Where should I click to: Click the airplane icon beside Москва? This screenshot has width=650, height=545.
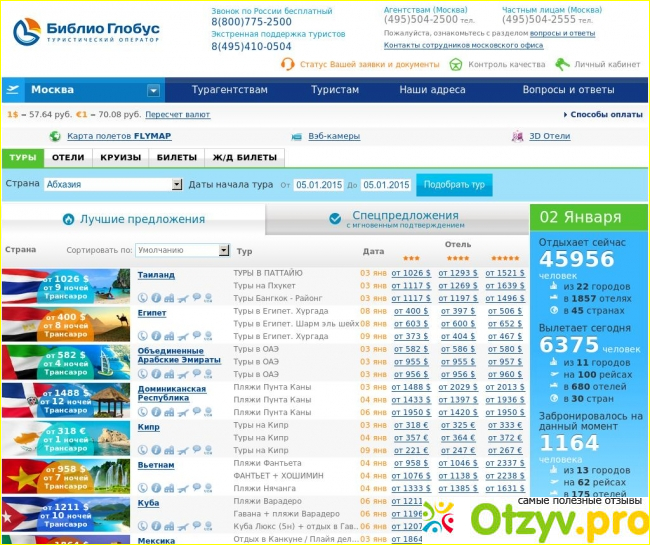pos(13,90)
